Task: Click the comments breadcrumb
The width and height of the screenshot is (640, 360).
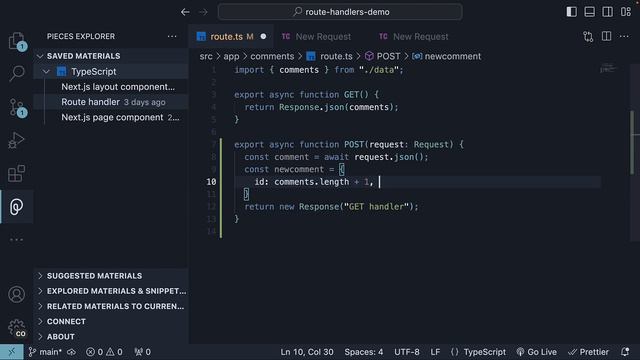Action: (x=272, y=56)
